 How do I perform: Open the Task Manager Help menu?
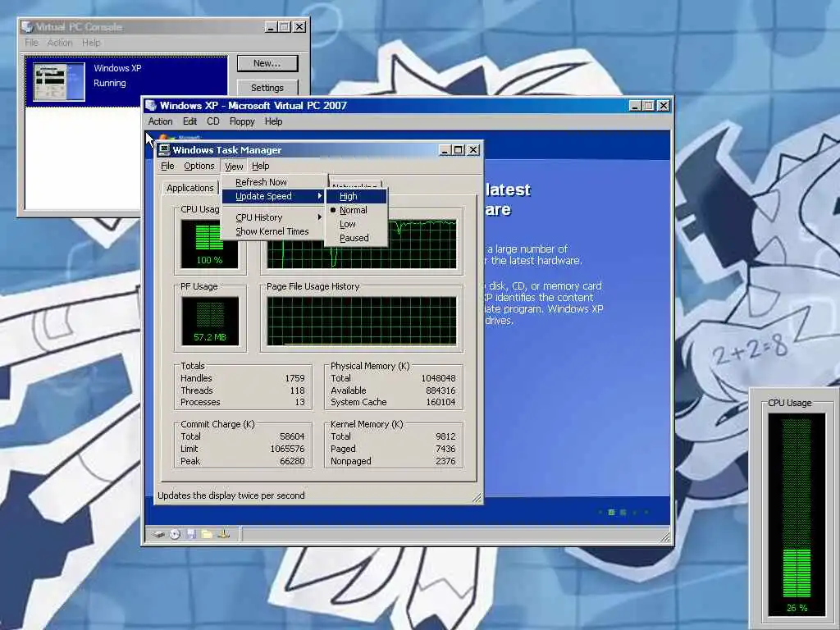point(260,166)
